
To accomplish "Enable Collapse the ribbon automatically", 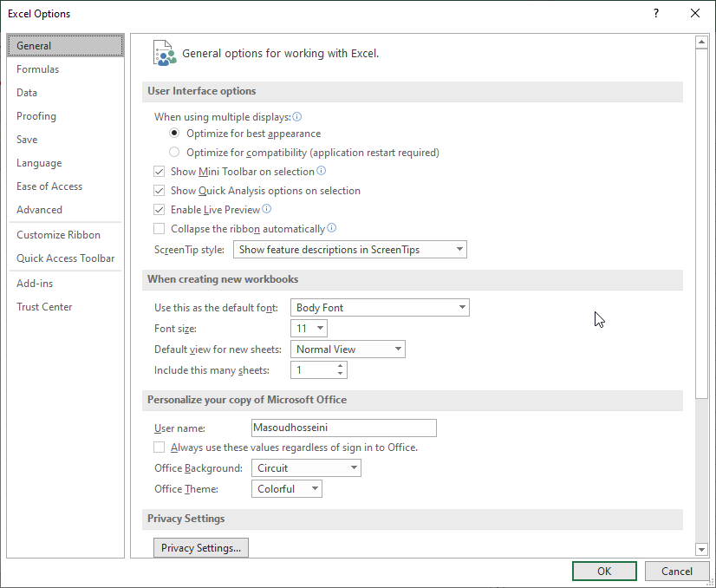I will [159, 228].
